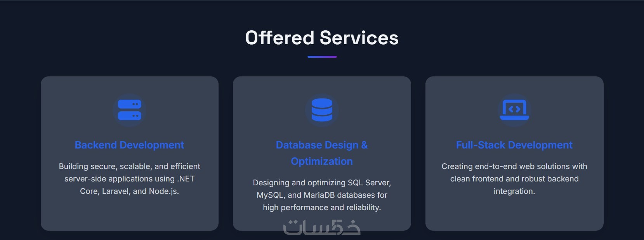Click the gradient underline below the heading
The image size is (644, 240).
(322, 57)
